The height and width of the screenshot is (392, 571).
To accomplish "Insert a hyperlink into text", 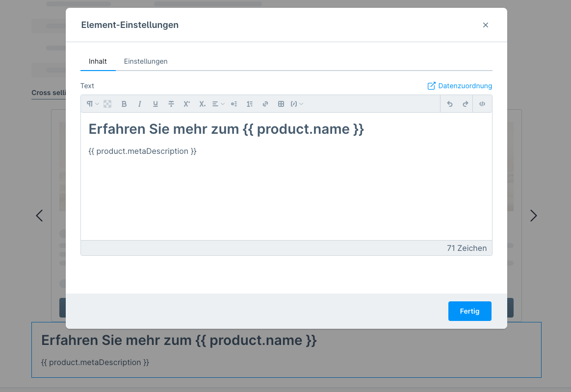I will pos(265,104).
